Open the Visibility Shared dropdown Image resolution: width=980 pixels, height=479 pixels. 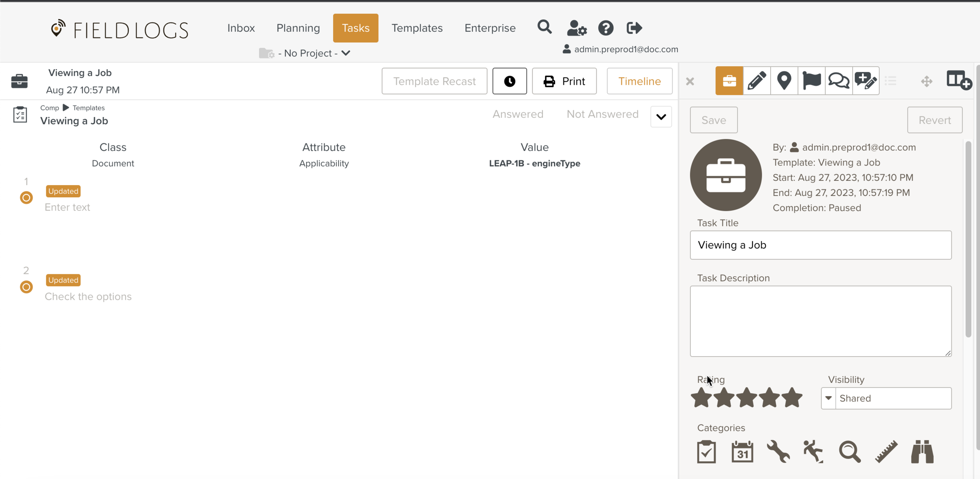pyautogui.click(x=886, y=398)
